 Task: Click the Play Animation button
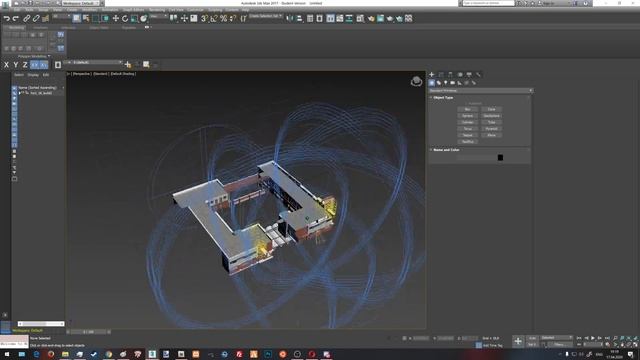[593, 338]
